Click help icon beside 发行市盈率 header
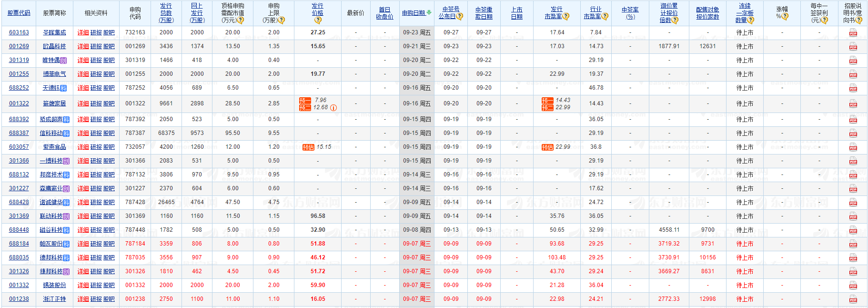This screenshot has height=308, width=868. pos(566,16)
